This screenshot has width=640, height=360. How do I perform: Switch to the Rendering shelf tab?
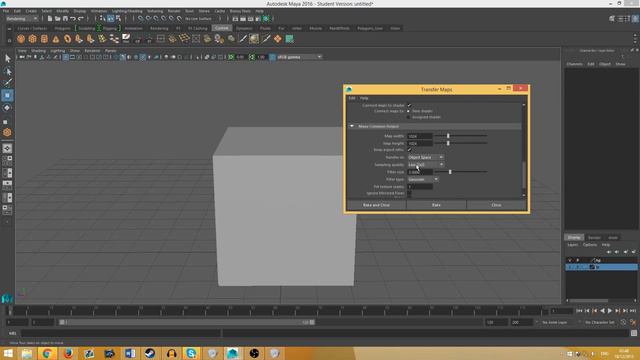(159, 28)
